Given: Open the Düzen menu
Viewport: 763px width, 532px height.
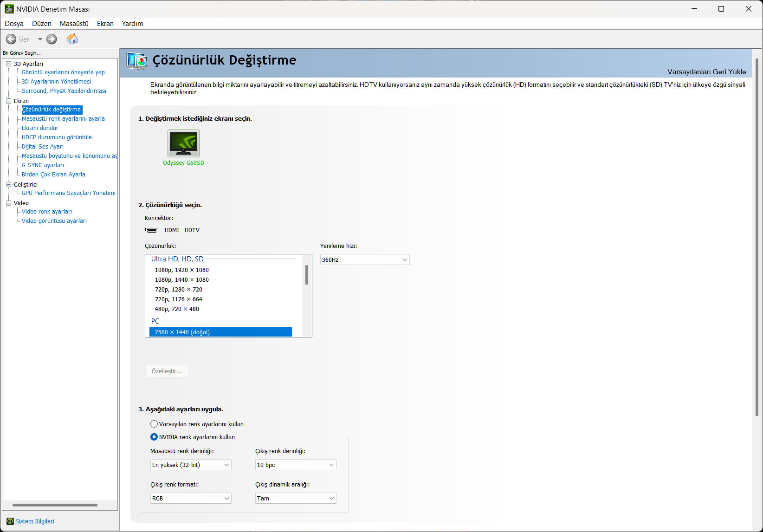Looking at the screenshot, I should click(x=42, y=24).
